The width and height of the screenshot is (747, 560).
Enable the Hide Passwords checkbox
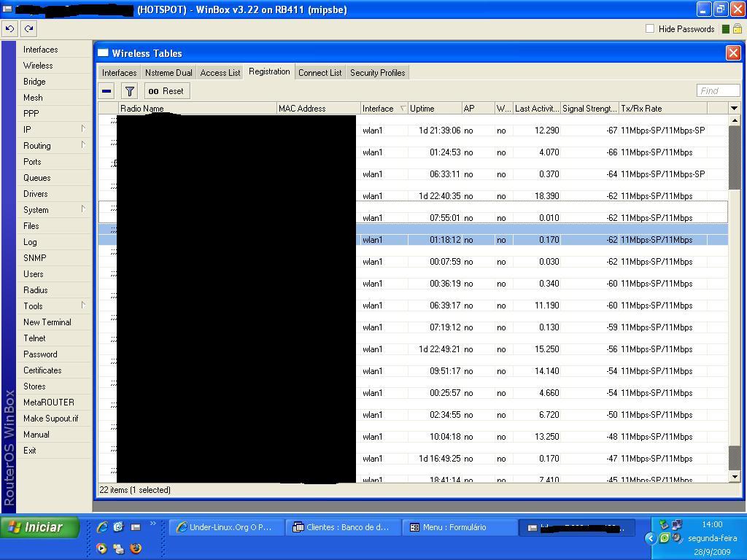point(650,29)
